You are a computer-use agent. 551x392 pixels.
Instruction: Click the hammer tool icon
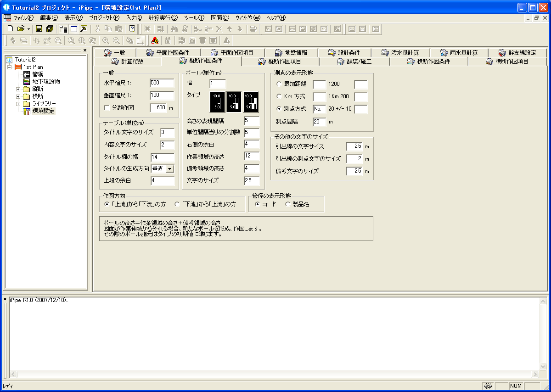tap(84, 28)
